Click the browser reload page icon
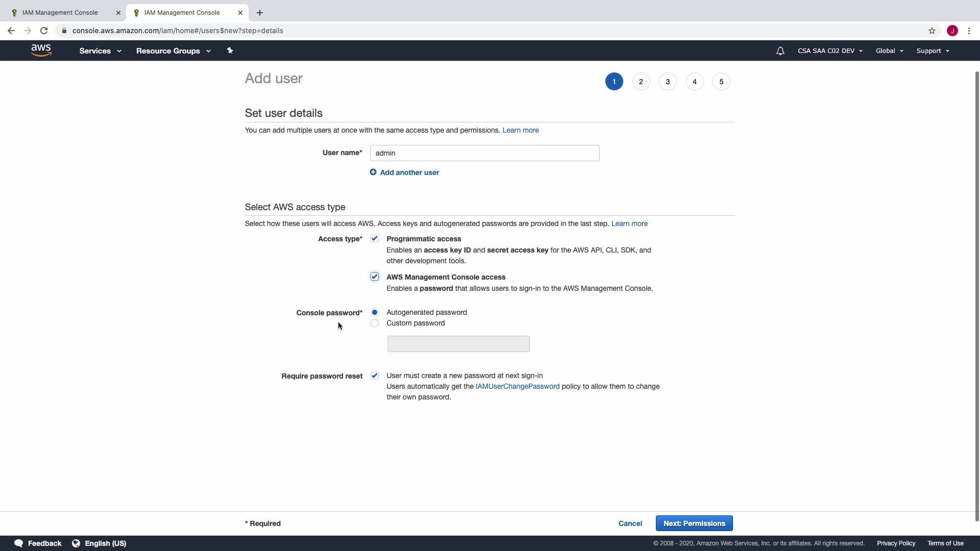Viewport: 980px width, 551px height. [44, 31]
